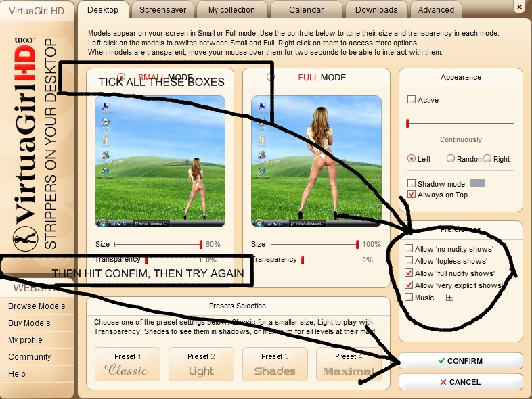
Task: Apply Preset 3 Shades
Action: [275, 364]
